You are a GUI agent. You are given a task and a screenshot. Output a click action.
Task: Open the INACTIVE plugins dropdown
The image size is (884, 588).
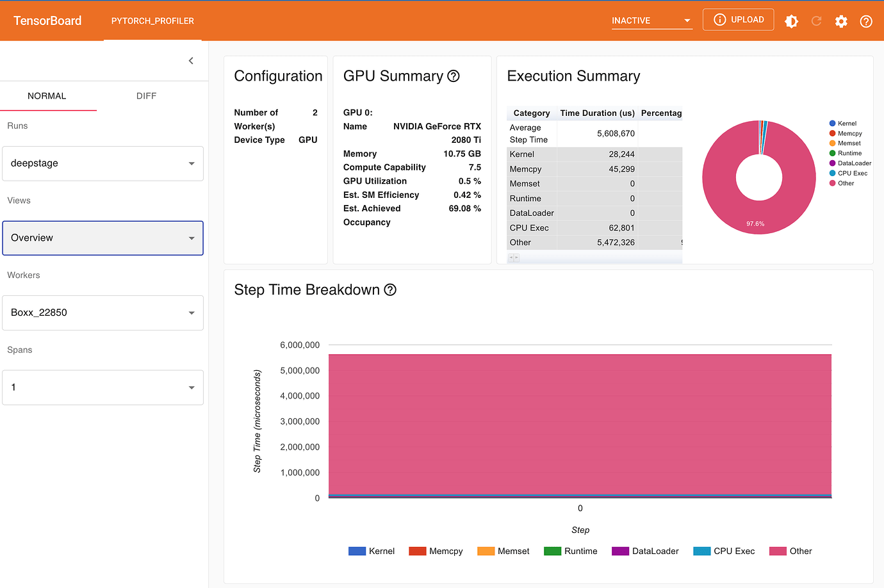[651, 20]
